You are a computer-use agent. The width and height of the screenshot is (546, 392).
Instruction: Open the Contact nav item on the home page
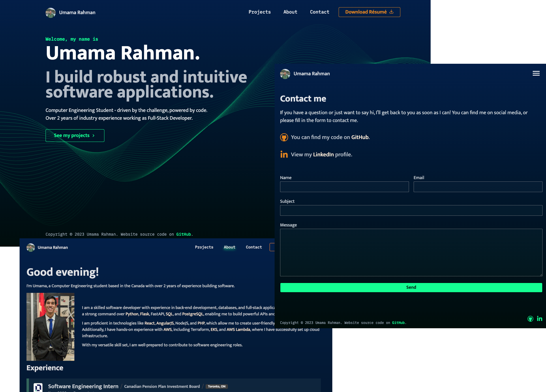[320, 12]
